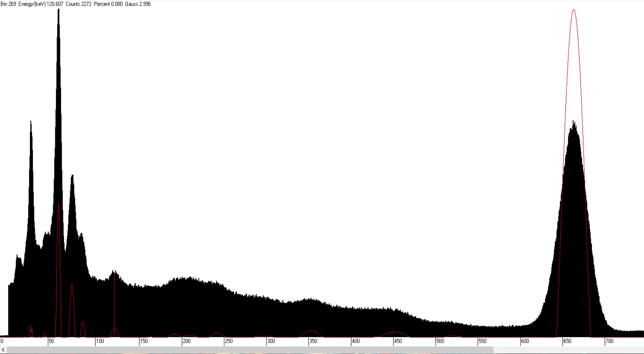This screenshot has height=354, width=644.
Task: Click the 650 tick label on energy axis
Action: tap(567, 341)
